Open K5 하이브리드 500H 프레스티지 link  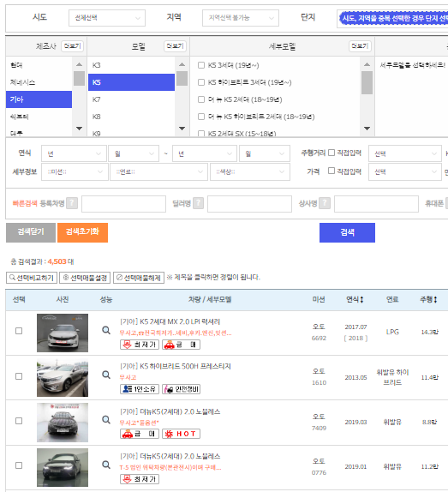point(176,366)
